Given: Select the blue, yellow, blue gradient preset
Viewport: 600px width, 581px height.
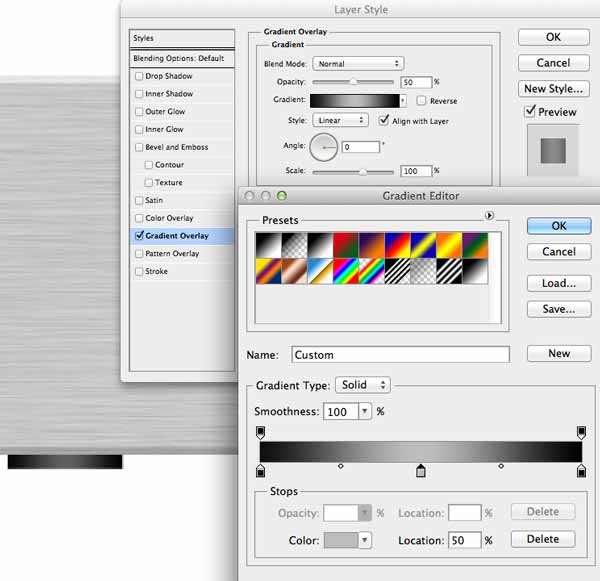Looking at the screenshot, I should [x=423, y=245].
